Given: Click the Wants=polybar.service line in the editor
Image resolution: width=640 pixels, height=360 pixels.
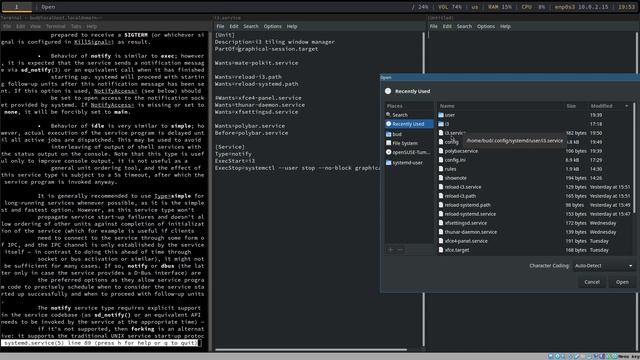Looking at the screenshot, I should point(250,126).
